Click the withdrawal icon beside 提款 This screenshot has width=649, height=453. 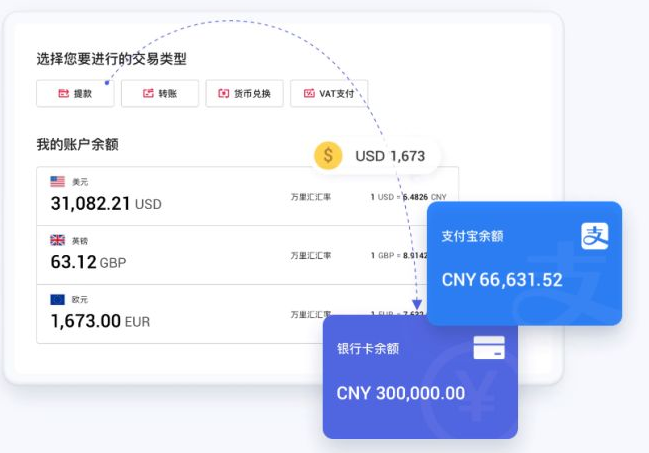coord(63,94)
